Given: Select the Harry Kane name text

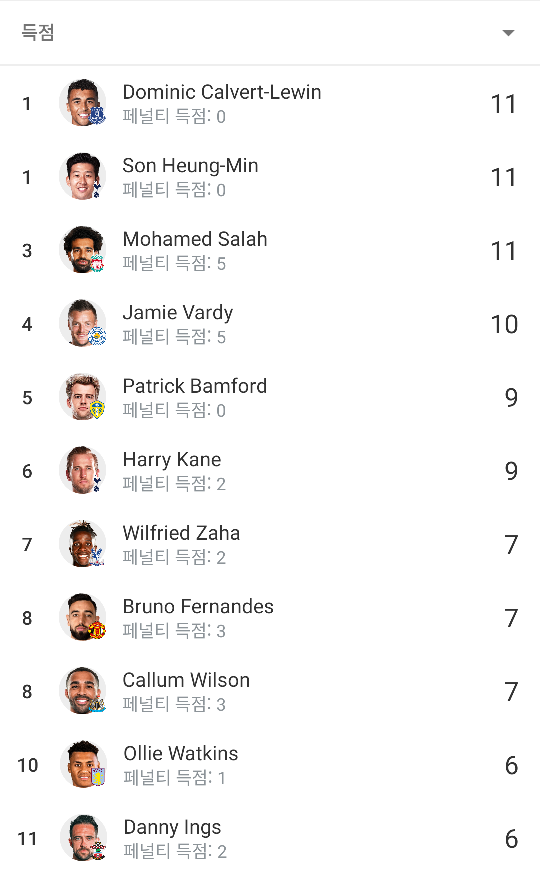Looking at the screenshot, I should pos(172,460).
